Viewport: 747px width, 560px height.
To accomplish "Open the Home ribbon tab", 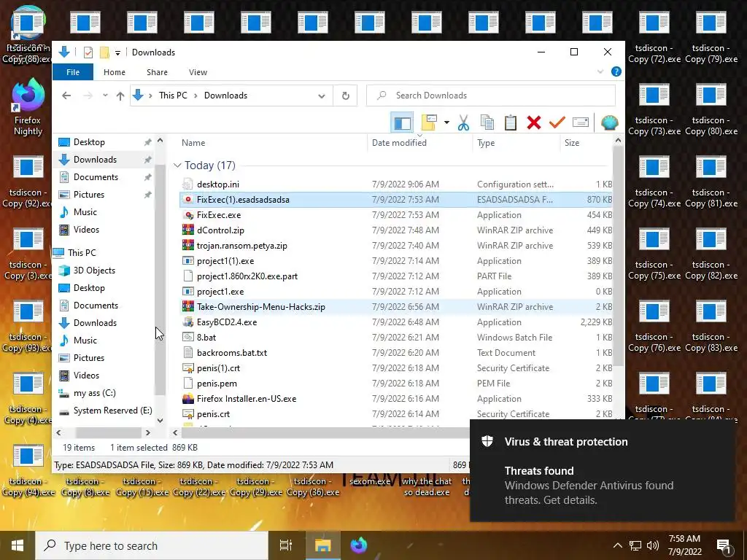I will pos(115,72).
